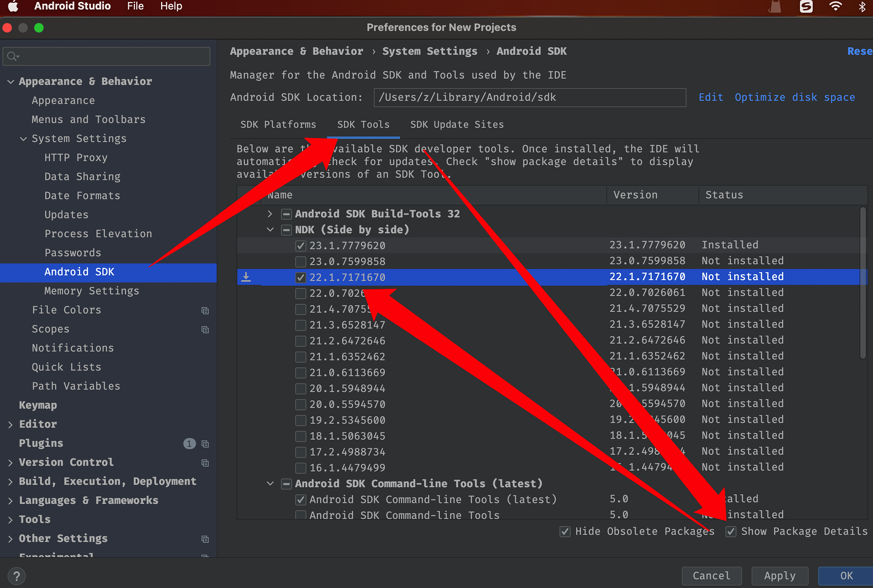
Task: Click the update badge beside Plugins
Action: pyautogui.click(x=189, y=444)
